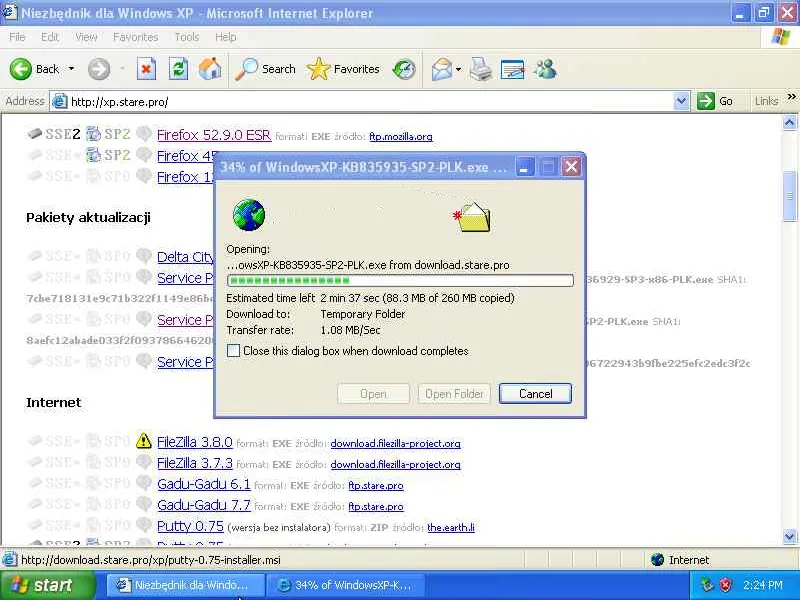Click the green Go button
The width and height of the screenshot is (800, 600).
[715, 101]
